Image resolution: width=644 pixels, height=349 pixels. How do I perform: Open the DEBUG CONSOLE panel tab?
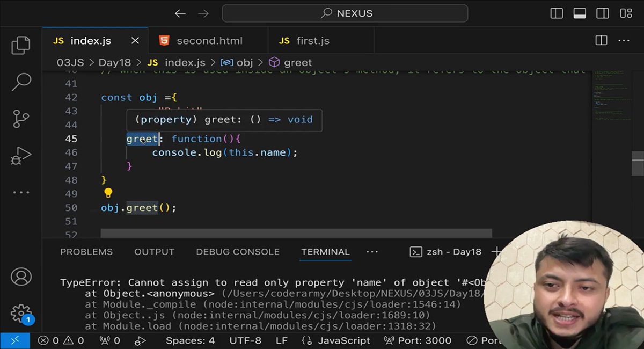[x=238, y=252]
